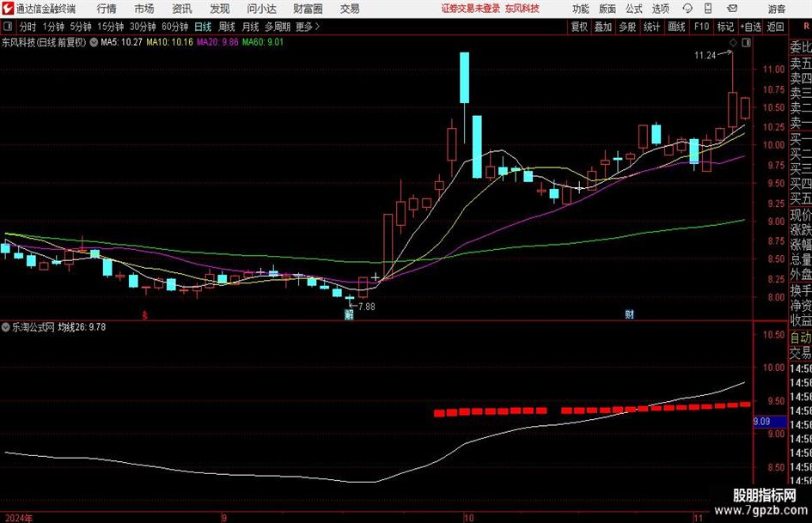Switch to 周线 weekly period tab

click(x=226, y=27)
